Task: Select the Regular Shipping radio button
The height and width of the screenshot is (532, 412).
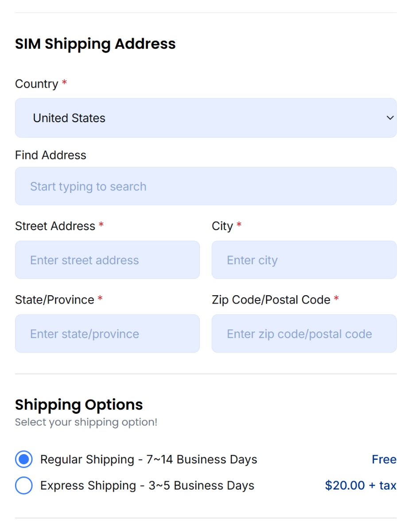Action: [x=24, y=460]
